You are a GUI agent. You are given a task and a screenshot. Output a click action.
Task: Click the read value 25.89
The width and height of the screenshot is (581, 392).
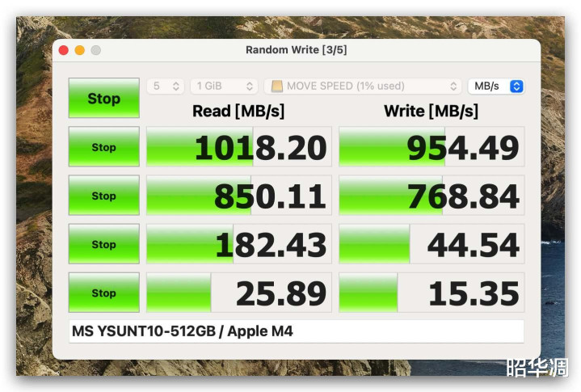239,293
